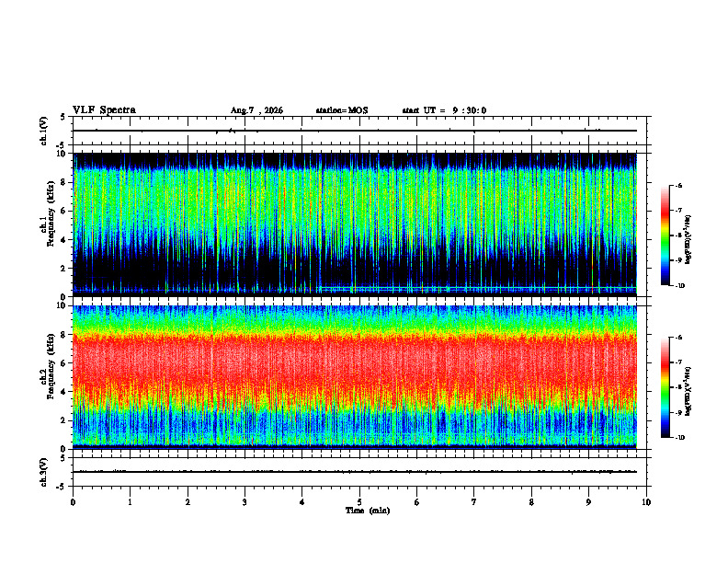Click time axis tick label "2"
Screen dimensions: 728x563
188,502
